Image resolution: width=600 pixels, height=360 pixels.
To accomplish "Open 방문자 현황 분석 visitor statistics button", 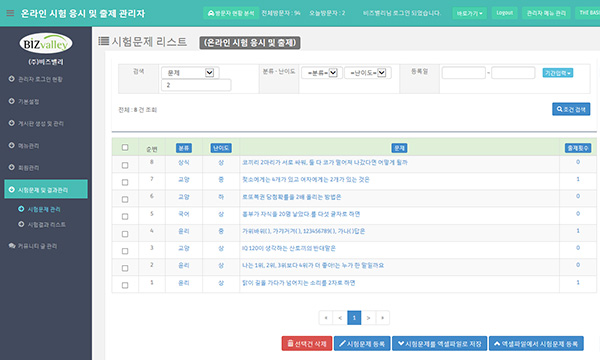I will click(231, 13).
